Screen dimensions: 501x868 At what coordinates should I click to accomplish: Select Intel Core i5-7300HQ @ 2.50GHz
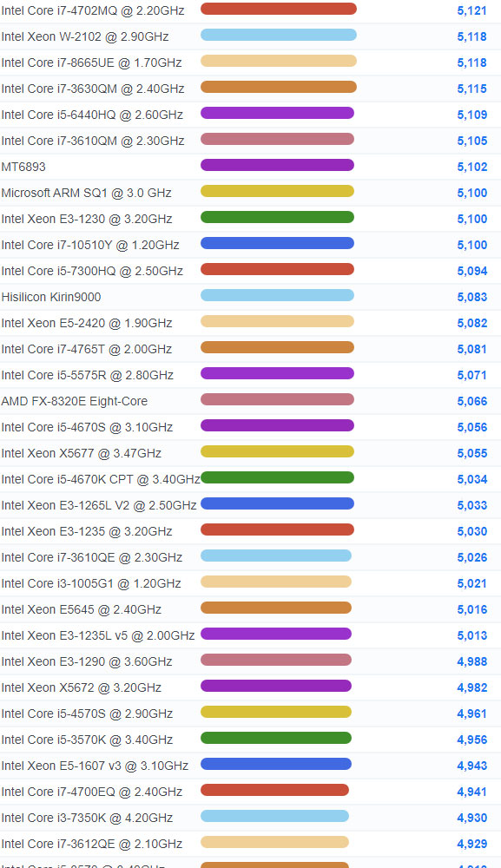[x=92, y=271]
